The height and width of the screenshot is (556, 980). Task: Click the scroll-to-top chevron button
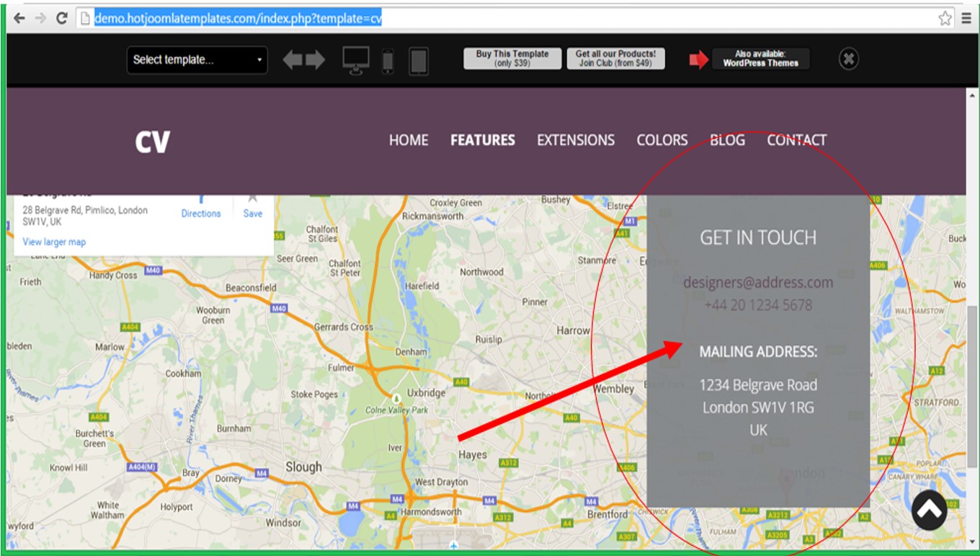[929, 510]
